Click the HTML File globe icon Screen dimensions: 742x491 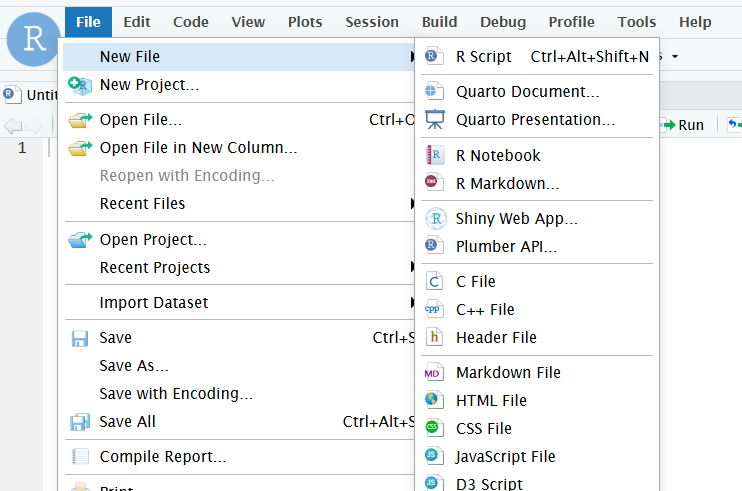(433, 400)
